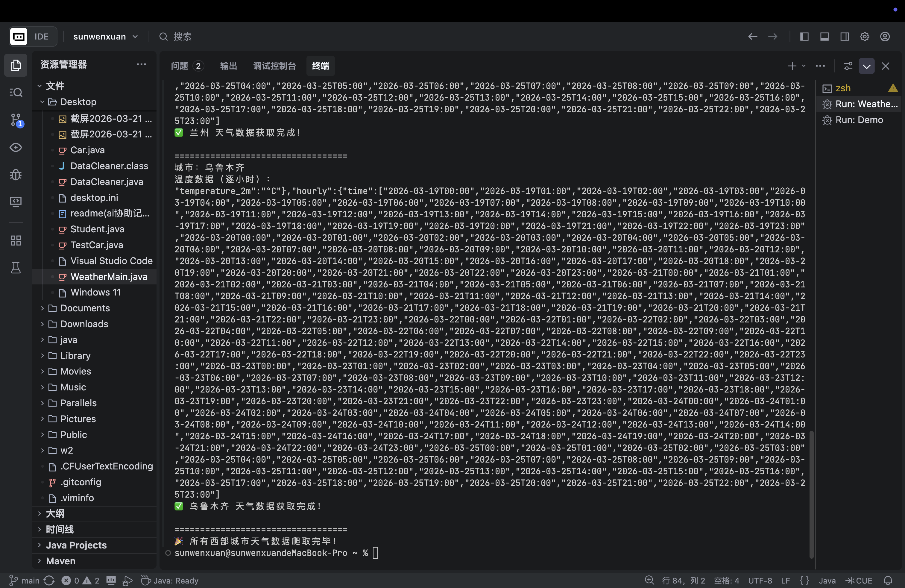
Task: Open the Extensions grid icon
Action: tap(16, 240)
